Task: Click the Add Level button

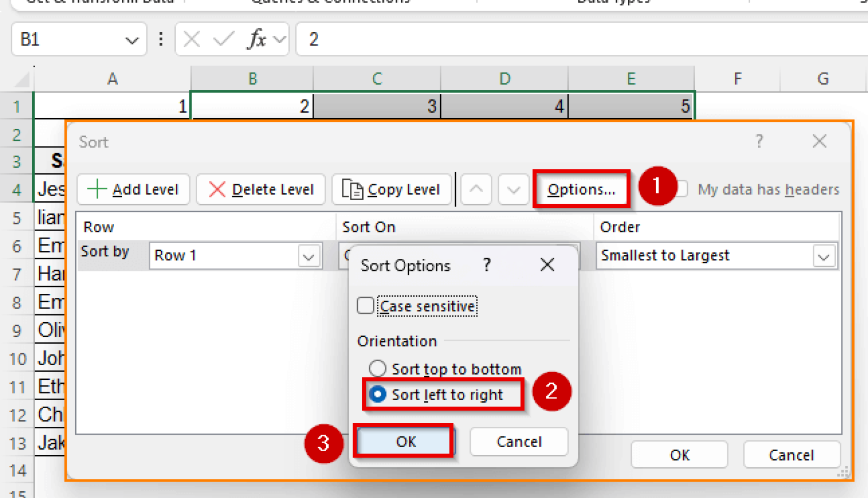Action: point(133,189)
